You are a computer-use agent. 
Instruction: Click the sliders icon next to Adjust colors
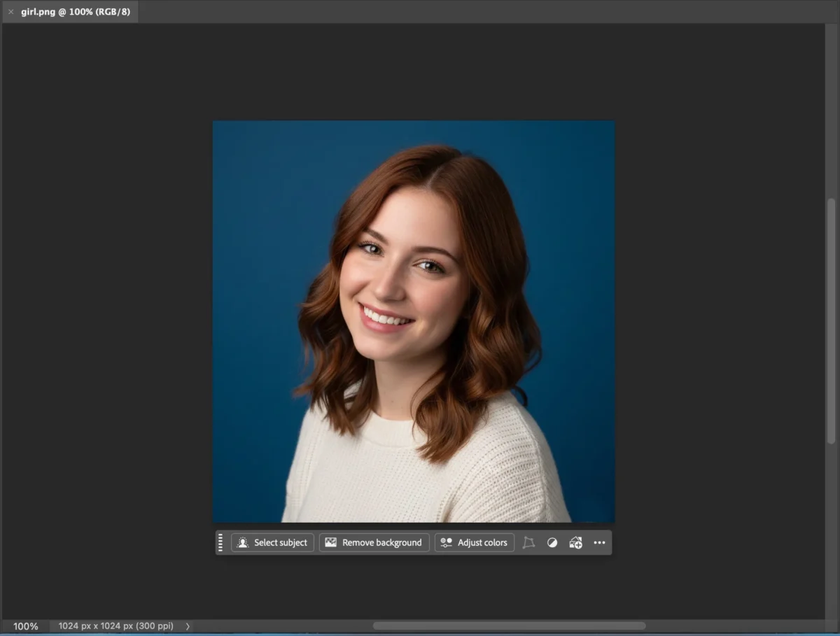pos(445,542)
